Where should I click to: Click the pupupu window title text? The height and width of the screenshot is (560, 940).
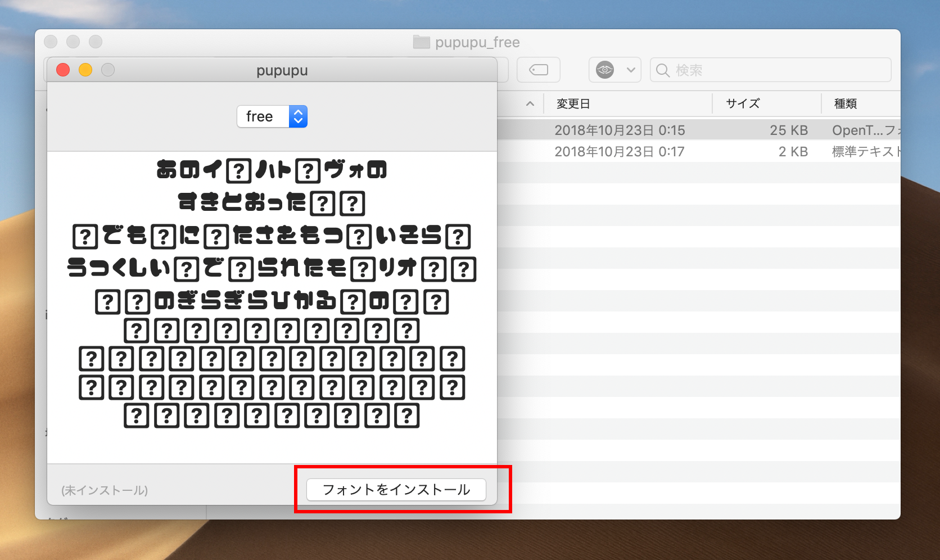click(x=282, y=71)
